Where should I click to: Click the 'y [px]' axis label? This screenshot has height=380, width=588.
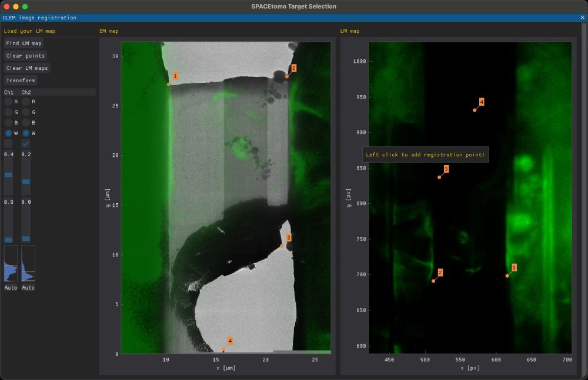point(348,197)
